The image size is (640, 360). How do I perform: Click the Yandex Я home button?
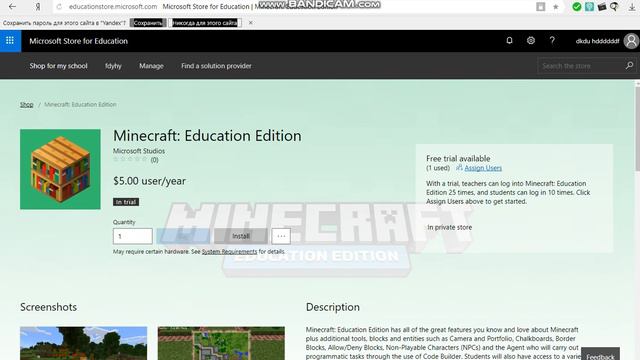pos(38,7)
